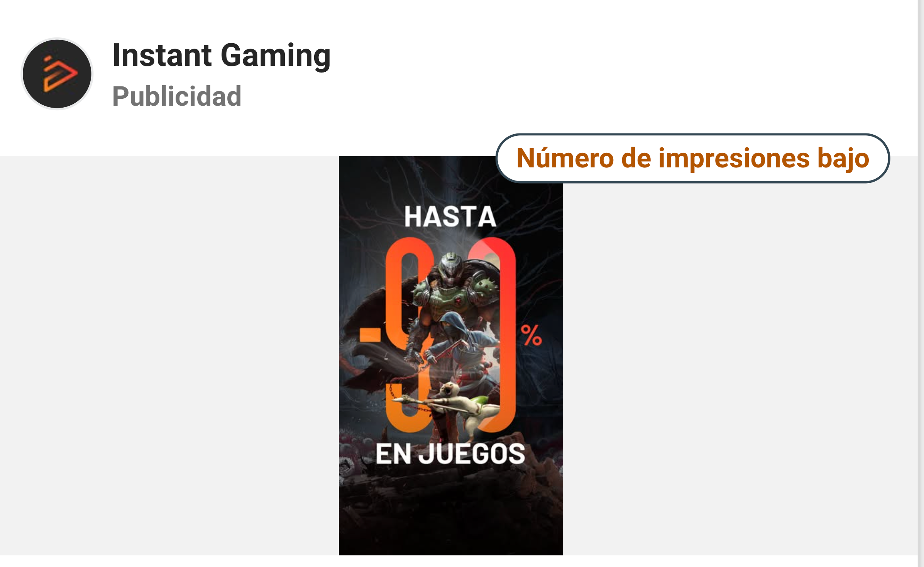Click the white strip beneath the ad preview
924x567 pixels.
click(x=459, y=561)
